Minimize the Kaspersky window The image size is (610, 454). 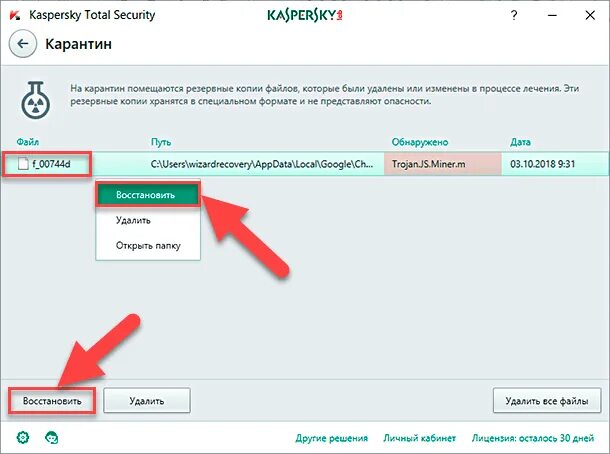pyautogui.click(x=552, y=15)
